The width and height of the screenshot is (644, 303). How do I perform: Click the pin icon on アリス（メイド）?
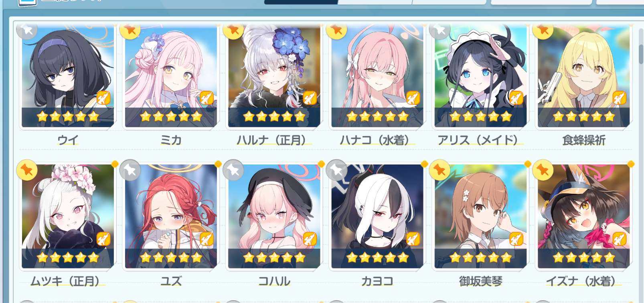coord(439,29)
